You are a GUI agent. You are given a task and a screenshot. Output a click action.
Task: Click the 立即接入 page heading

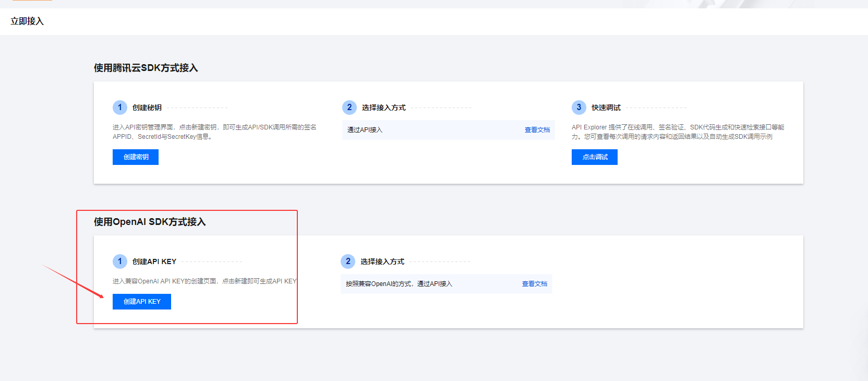(27, 21)
